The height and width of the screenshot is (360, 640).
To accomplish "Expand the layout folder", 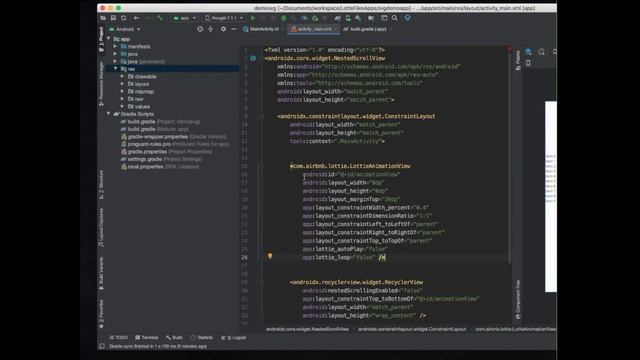I will 122,84.
